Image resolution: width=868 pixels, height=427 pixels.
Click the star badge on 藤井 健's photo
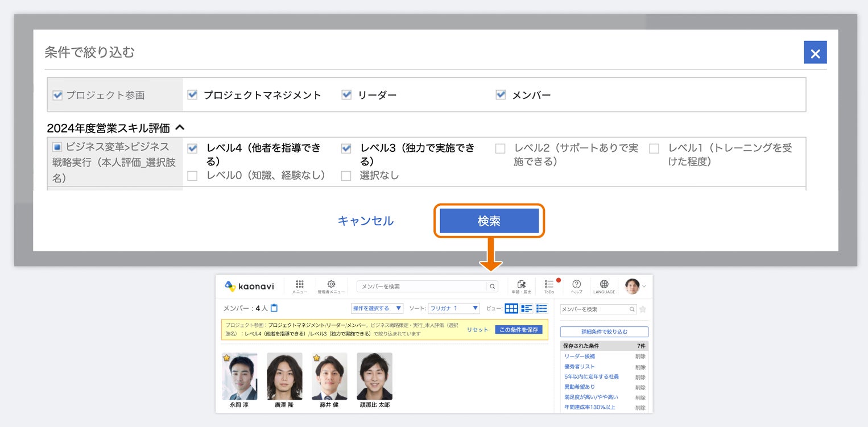(316, 358)
